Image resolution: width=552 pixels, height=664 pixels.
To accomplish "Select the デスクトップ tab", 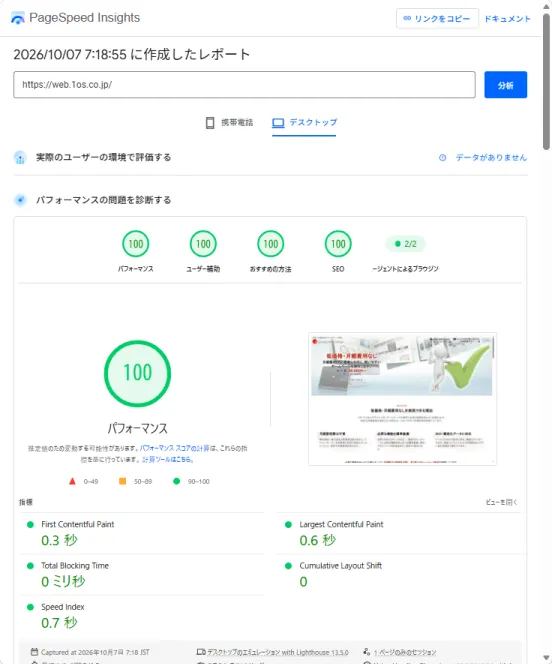I will (304, 123).
